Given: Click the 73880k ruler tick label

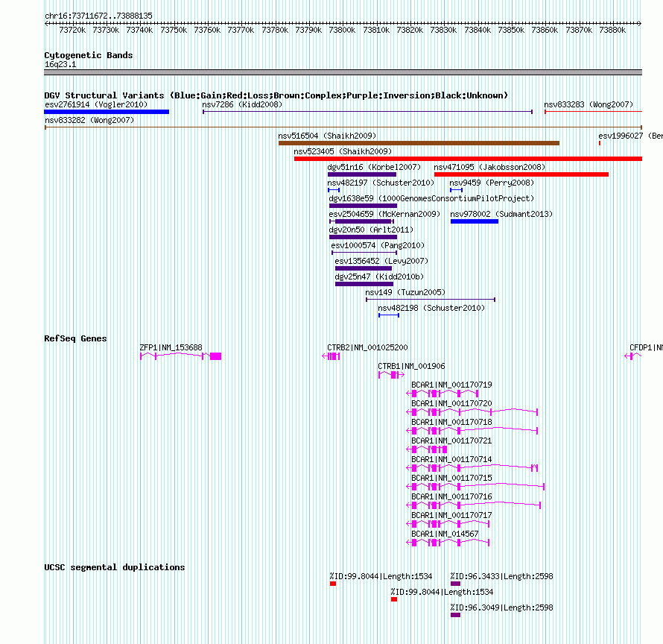Looking at the screenshot, I should (x=612, y=30).
